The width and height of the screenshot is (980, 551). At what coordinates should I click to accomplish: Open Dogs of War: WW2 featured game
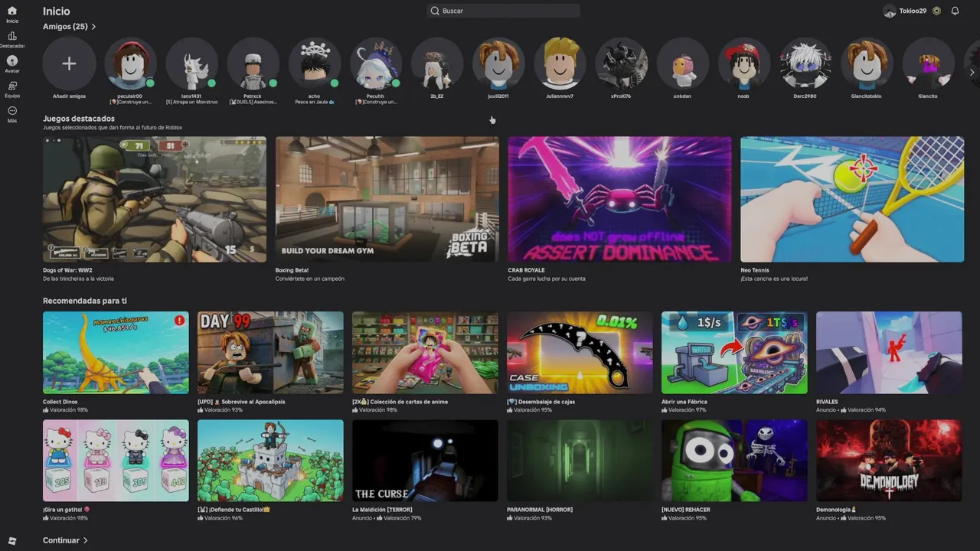155,199
